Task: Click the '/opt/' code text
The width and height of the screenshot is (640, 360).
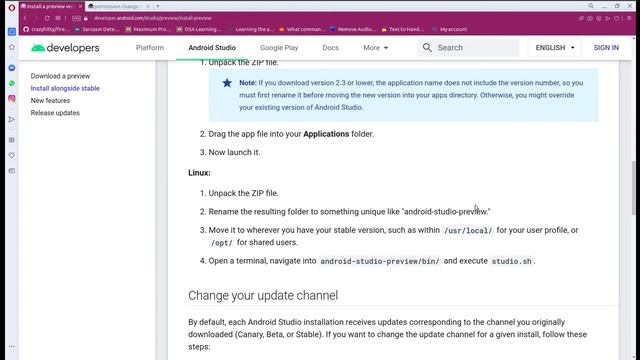Action: click(x=222, y=243)
